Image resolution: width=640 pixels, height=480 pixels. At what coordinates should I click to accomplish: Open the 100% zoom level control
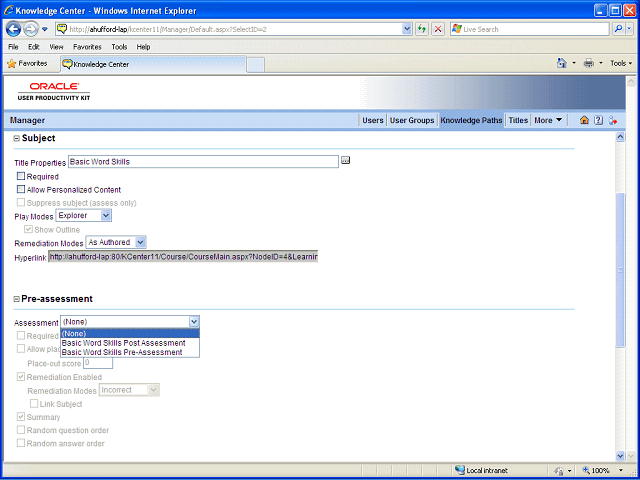click(604, 470)
